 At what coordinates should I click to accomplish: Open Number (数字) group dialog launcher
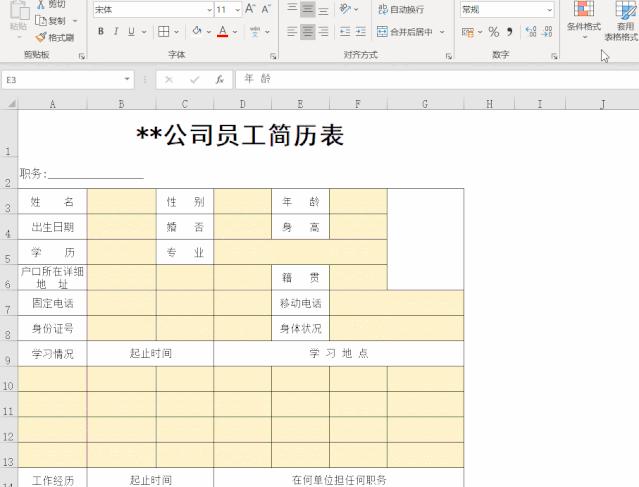click(554, 56)
